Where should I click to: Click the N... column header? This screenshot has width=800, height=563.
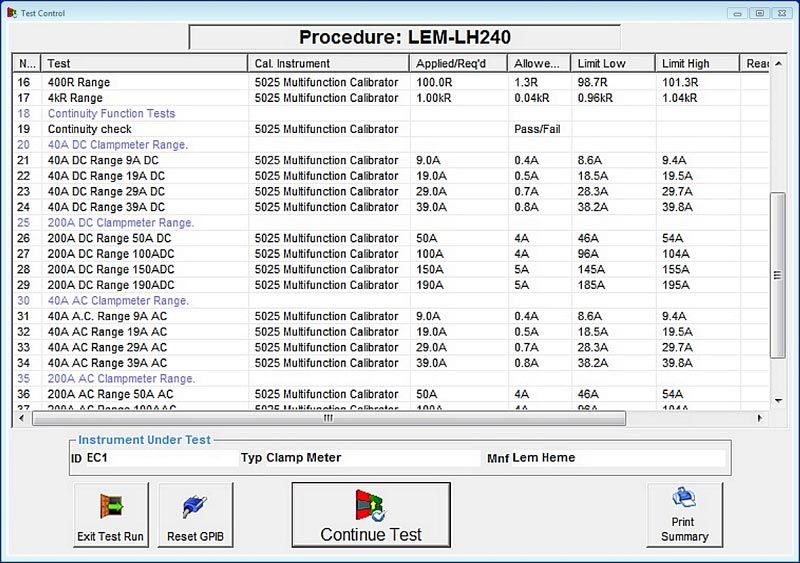click(27, 63)
